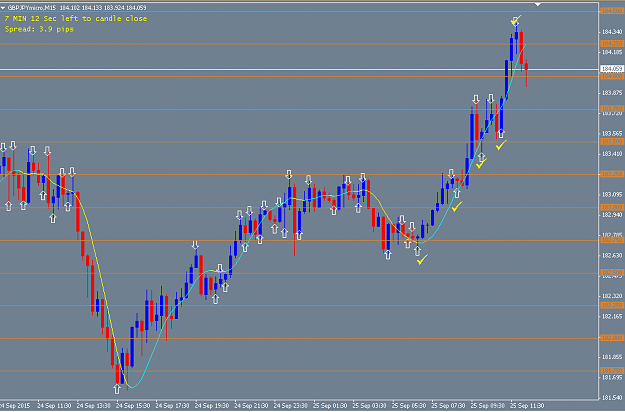Click the price scale value 182.165
Screen dimensions: 625x412
point(612,316)
